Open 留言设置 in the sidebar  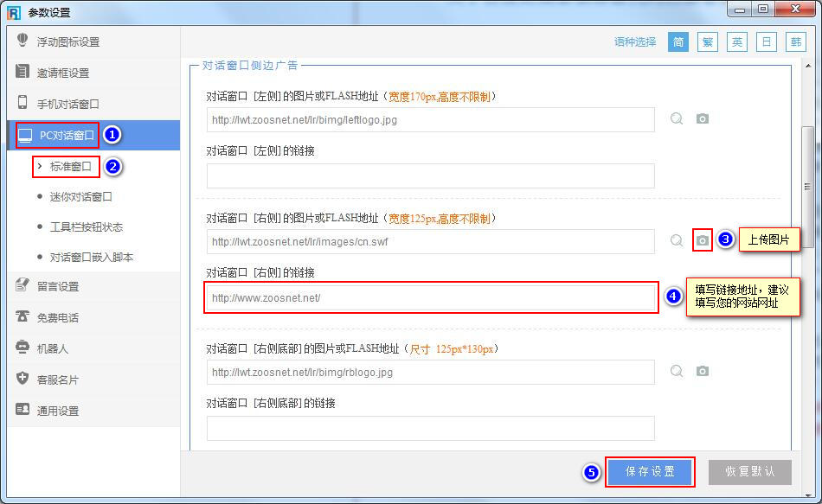(93, 286)
